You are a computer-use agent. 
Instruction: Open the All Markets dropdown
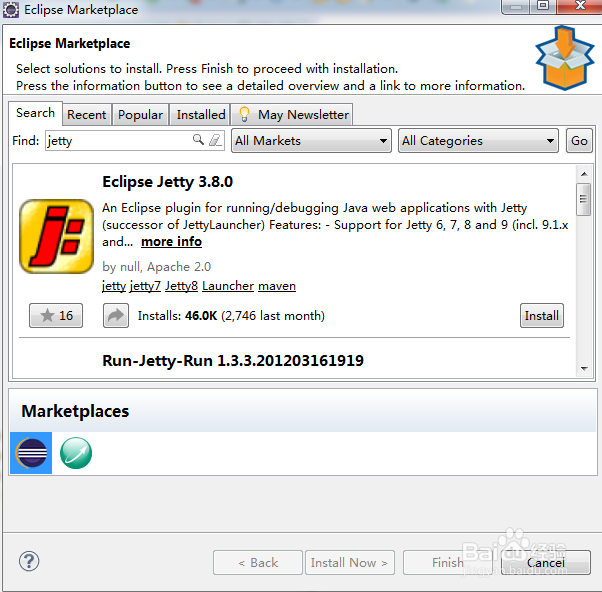pyautogui.click(x=311, y=141)
